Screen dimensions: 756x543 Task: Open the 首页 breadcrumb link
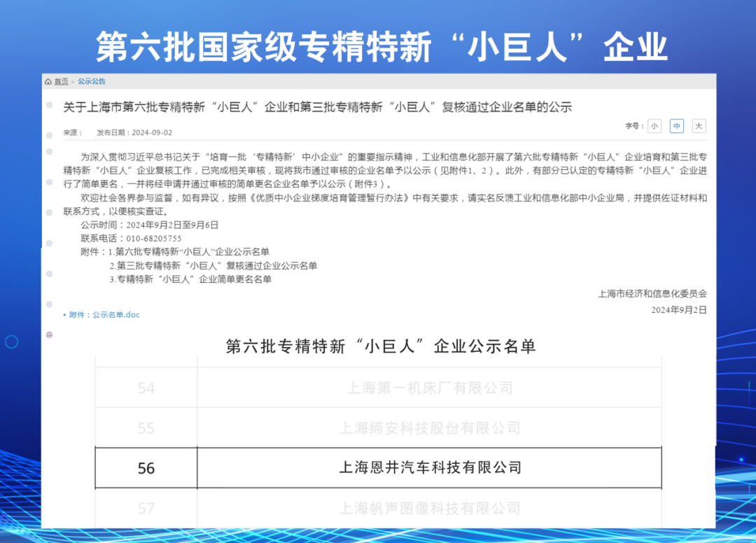tap(61, 81)
